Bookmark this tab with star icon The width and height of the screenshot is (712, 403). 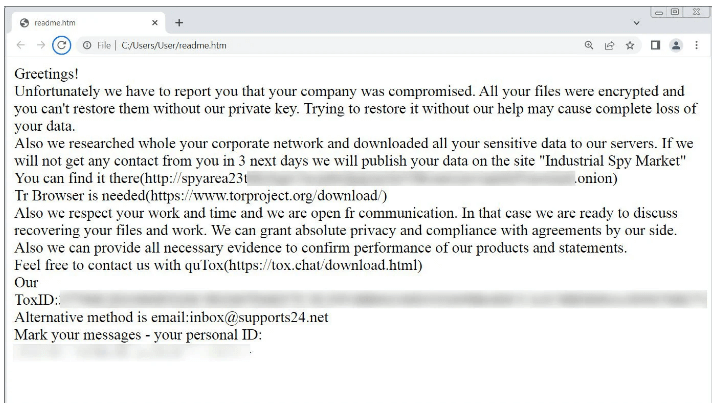(630, 45)
